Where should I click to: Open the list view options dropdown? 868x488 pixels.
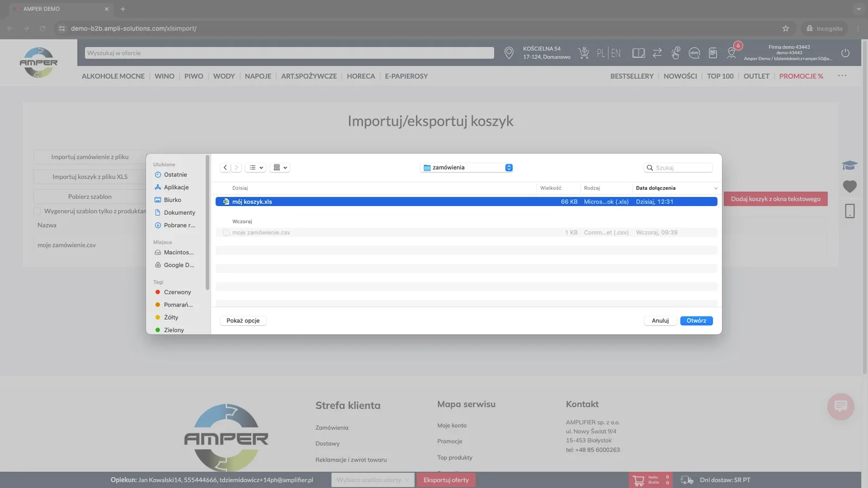tap(256, 168)
